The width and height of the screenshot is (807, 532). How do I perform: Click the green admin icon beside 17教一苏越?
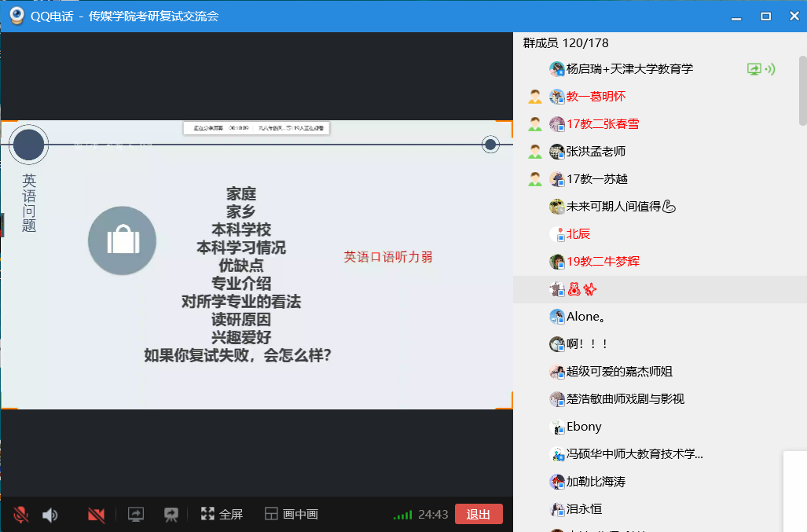(x=535, y=179)
